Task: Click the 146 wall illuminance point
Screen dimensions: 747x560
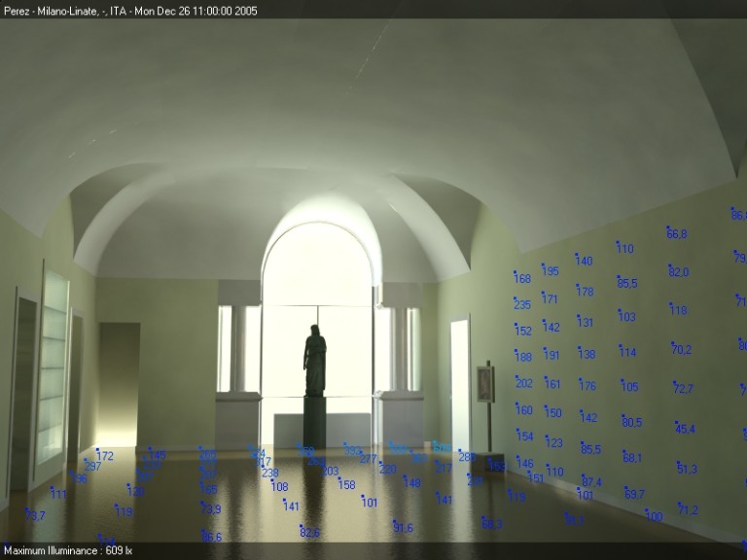Action: point(525,463)
